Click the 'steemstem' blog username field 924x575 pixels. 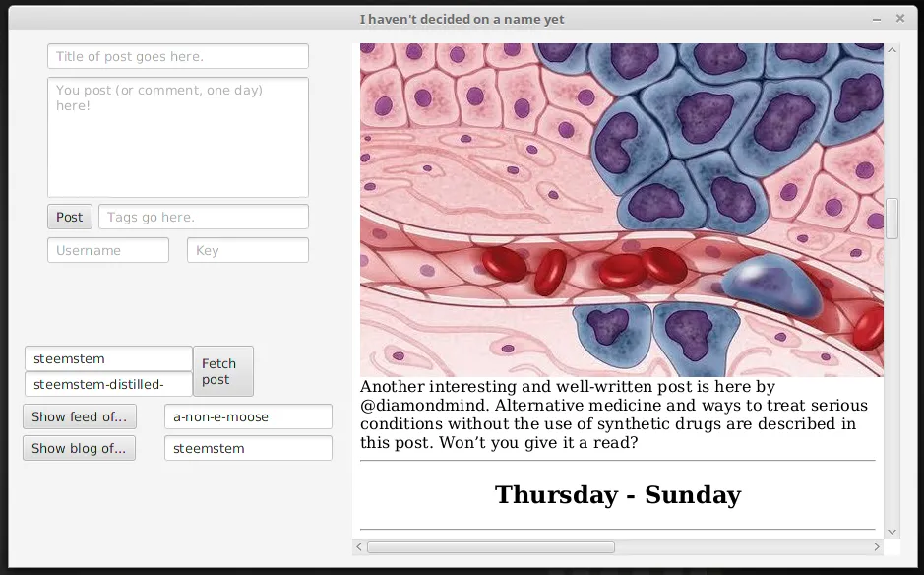pos(248,448)
